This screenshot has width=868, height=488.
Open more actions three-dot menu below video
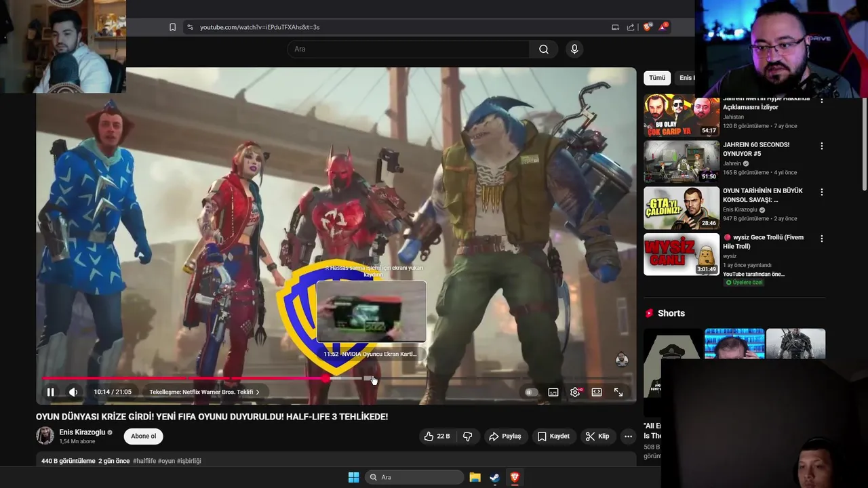[629, 436]
